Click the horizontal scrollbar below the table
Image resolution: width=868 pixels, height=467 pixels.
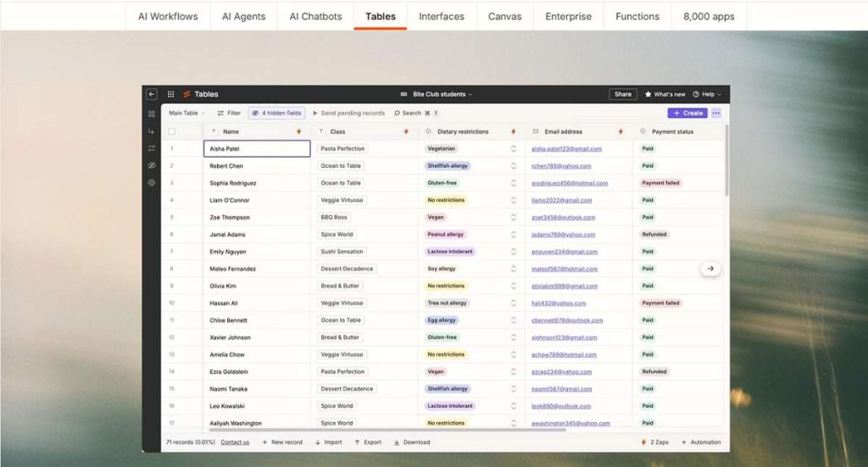click(387, 430)
